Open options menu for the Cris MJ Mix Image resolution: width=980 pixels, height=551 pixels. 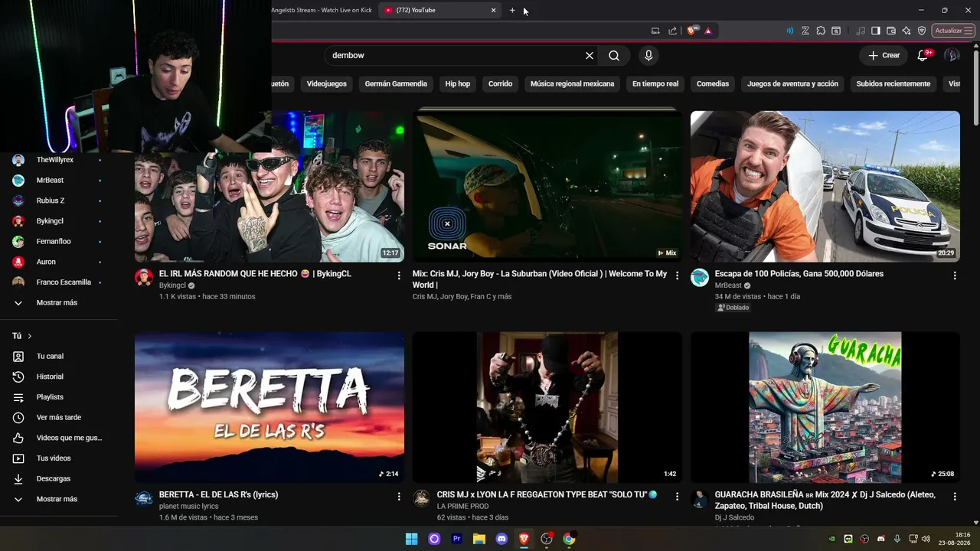(x=677, y=275)
